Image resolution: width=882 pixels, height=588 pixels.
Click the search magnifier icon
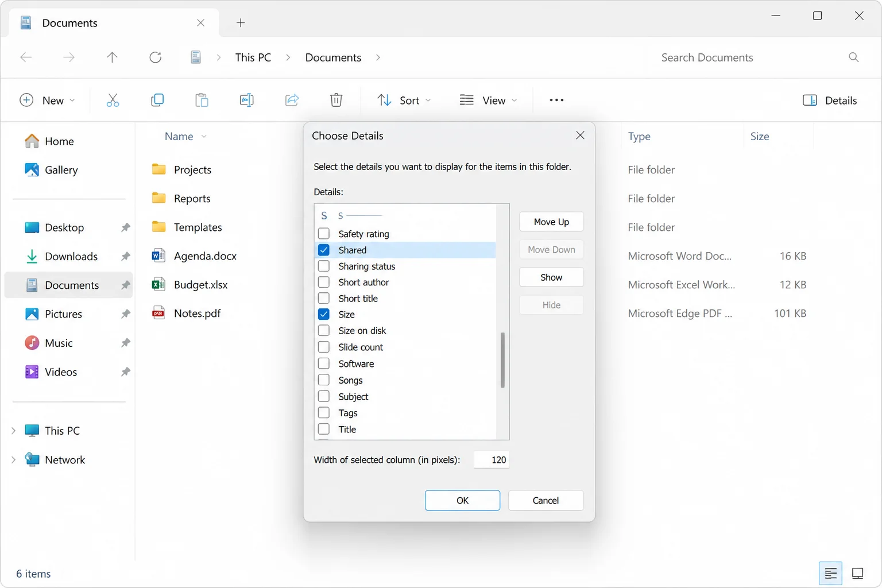click(x=854, y=57)
